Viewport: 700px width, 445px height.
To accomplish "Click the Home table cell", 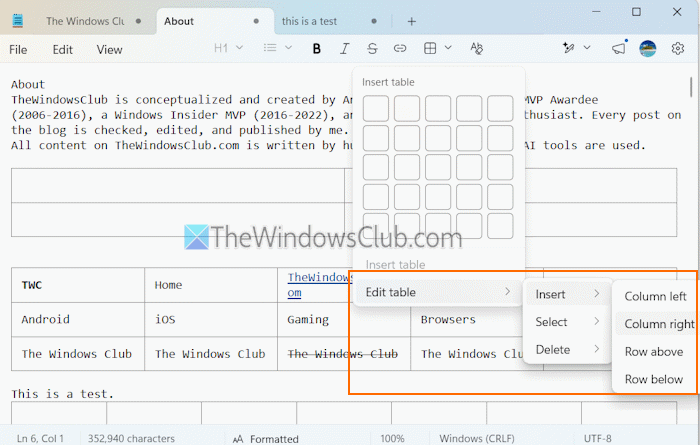I will pos(211,285).
